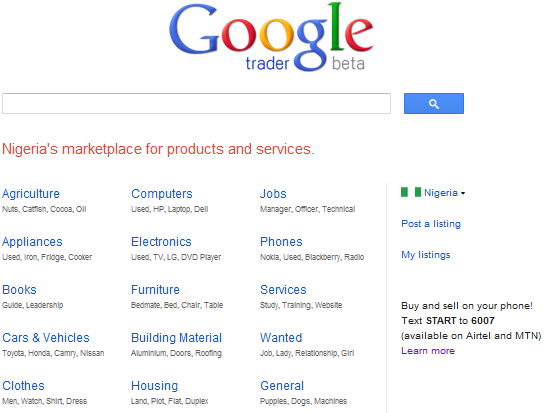
Task: Open the Electronics category
Action: 161,242
